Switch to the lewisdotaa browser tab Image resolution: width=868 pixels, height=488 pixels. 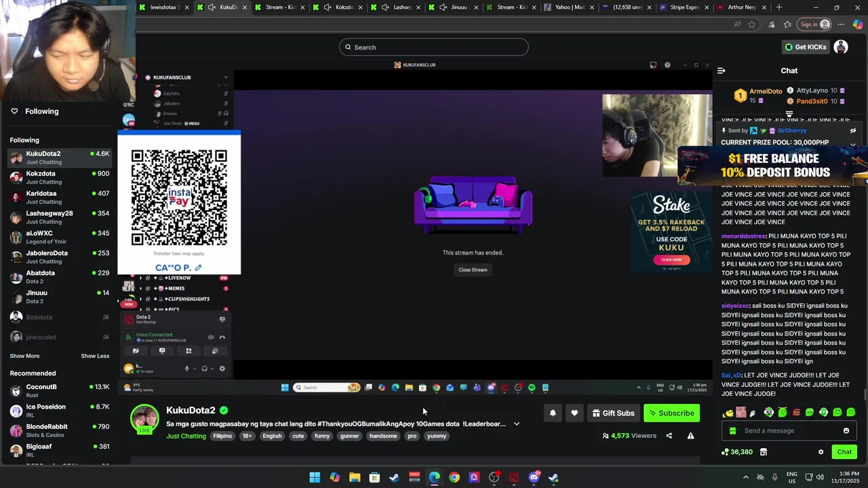point(164,7)
